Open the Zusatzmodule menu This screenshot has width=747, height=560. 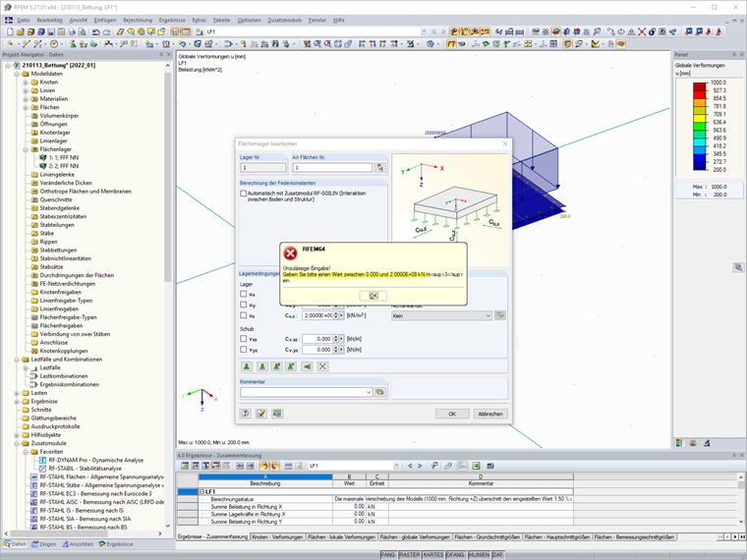pos(284,20)
